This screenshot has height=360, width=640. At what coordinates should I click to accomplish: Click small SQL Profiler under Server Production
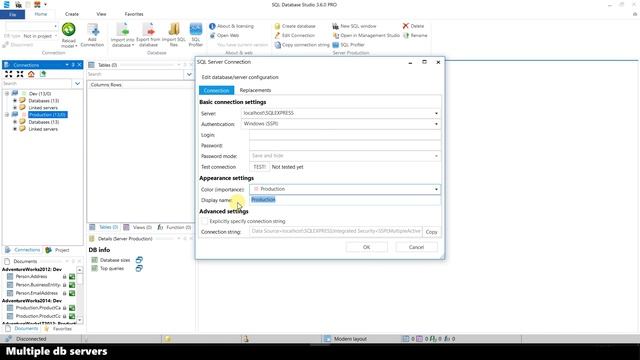pyautogui.click(x=348, y=45)
